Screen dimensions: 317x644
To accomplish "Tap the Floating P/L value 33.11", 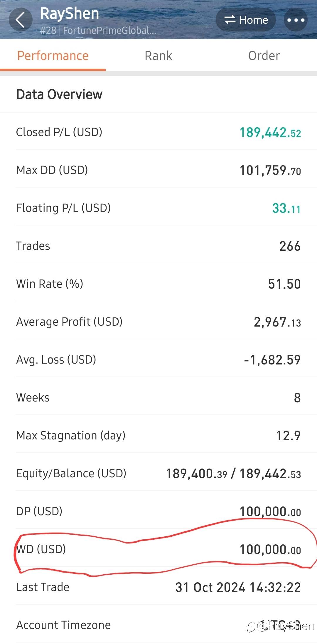I will (286, 208).
